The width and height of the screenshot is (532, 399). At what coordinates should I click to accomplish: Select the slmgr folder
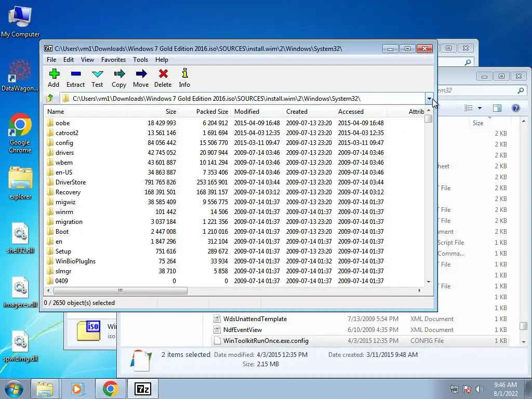pyautogui.click(x=234, y=271)
